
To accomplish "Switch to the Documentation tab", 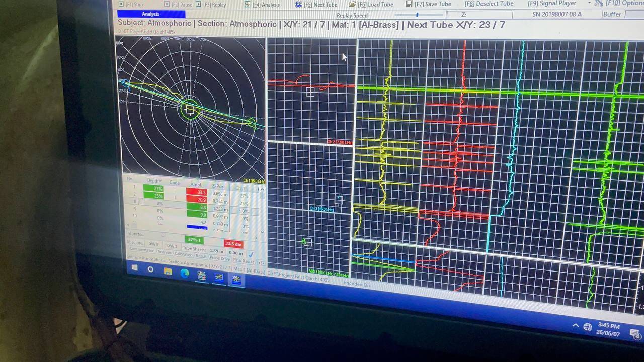I will [142, 250].
